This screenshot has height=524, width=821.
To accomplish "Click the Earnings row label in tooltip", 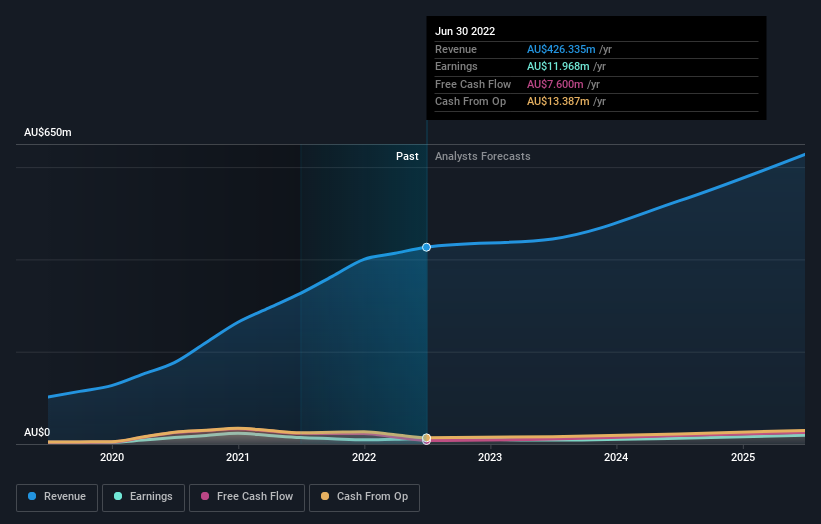I will [456, 66].
